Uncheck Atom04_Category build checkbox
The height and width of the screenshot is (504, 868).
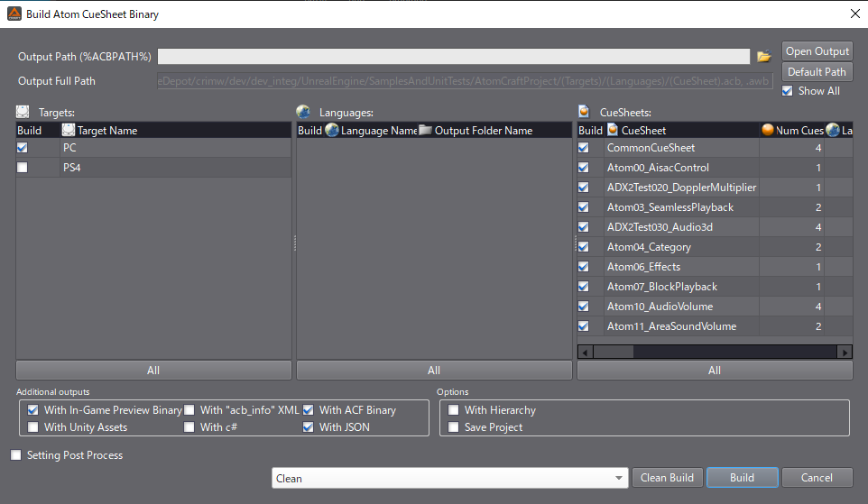pyautogui.click(x=584, y=247)
